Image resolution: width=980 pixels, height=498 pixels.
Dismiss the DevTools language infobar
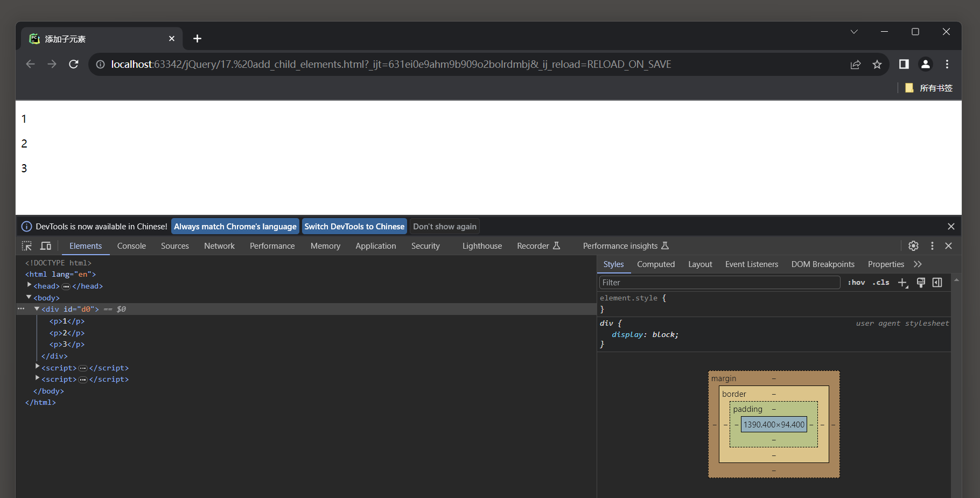pos(951,227)
